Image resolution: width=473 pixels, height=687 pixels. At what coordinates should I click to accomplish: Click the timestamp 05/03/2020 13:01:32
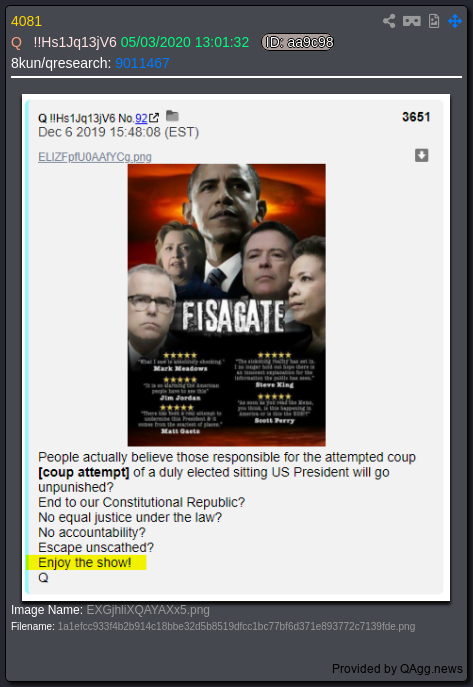click(185, 42)
